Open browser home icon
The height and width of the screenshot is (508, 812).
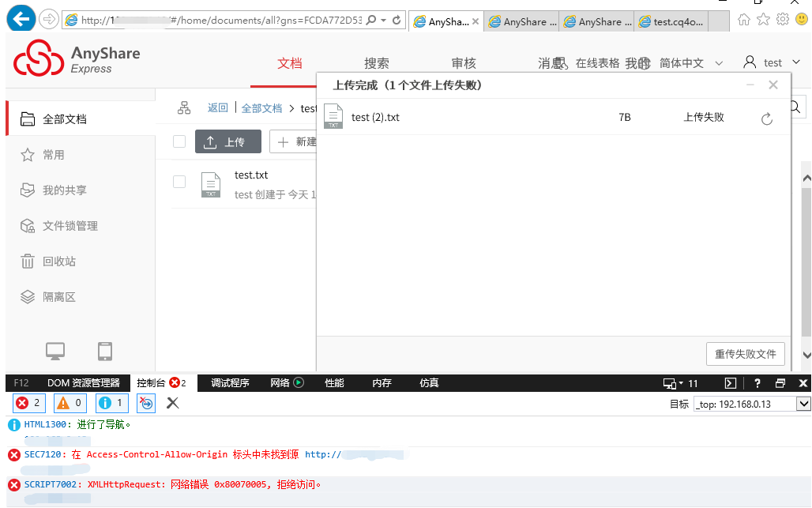tap(743, 20)
